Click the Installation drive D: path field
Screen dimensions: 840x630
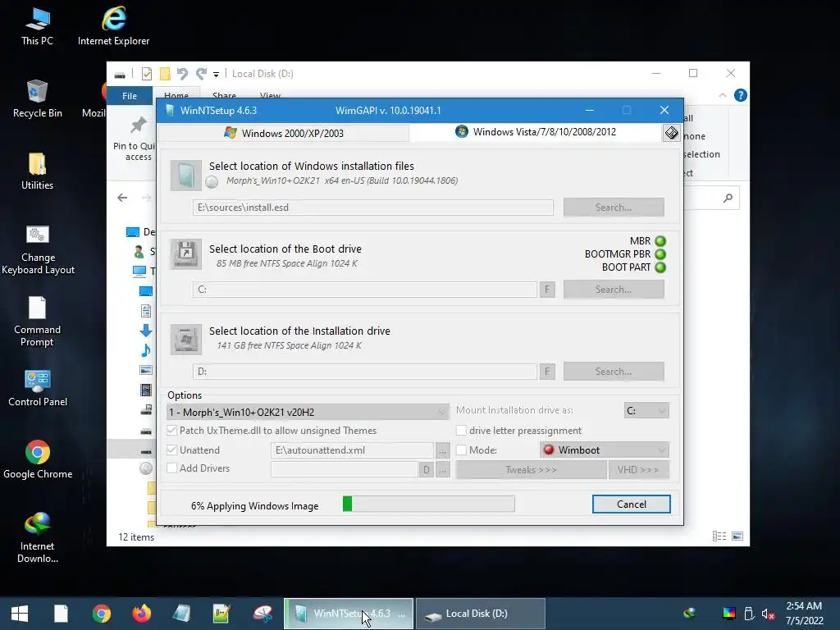365,372
